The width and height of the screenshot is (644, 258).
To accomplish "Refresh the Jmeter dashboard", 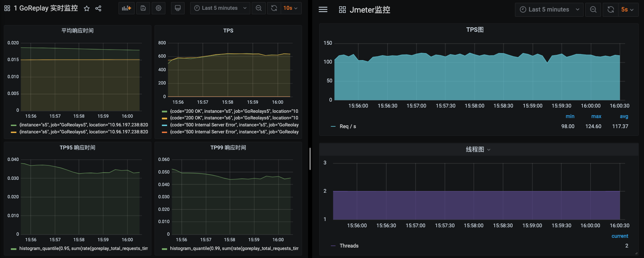I will [x=611, y=9].
